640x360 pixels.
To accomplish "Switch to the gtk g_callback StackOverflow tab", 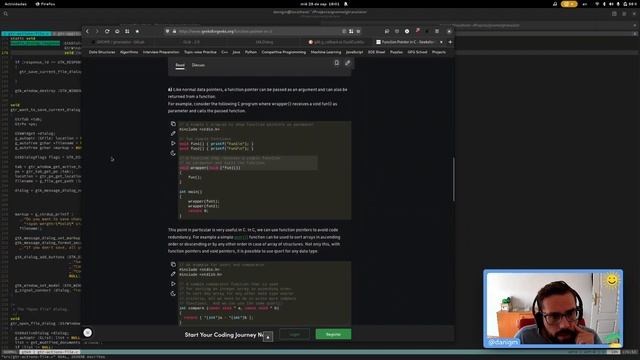I will point(337,42).
